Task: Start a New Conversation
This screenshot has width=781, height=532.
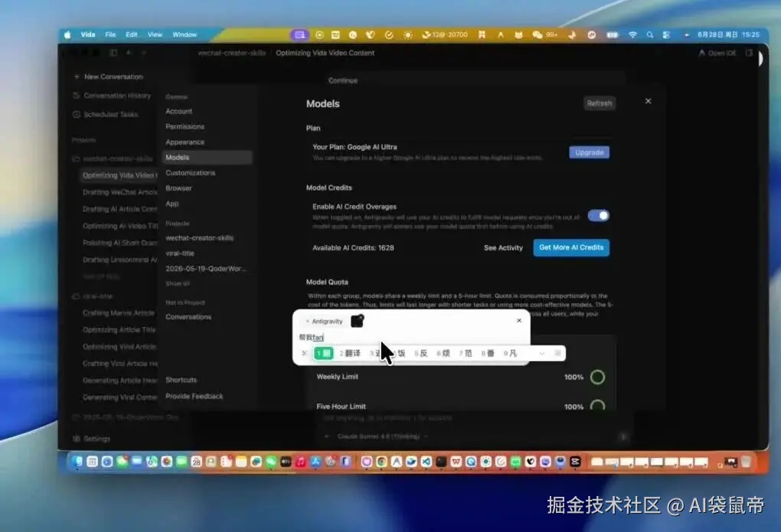Action: (x=108, y=77)
